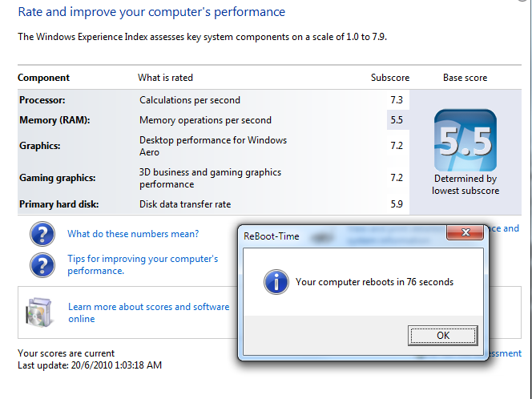Click the software box icon beside "Learn more"
Viewport: 532px width, 399px height.
pyautogui.click(x=40, y=312)
